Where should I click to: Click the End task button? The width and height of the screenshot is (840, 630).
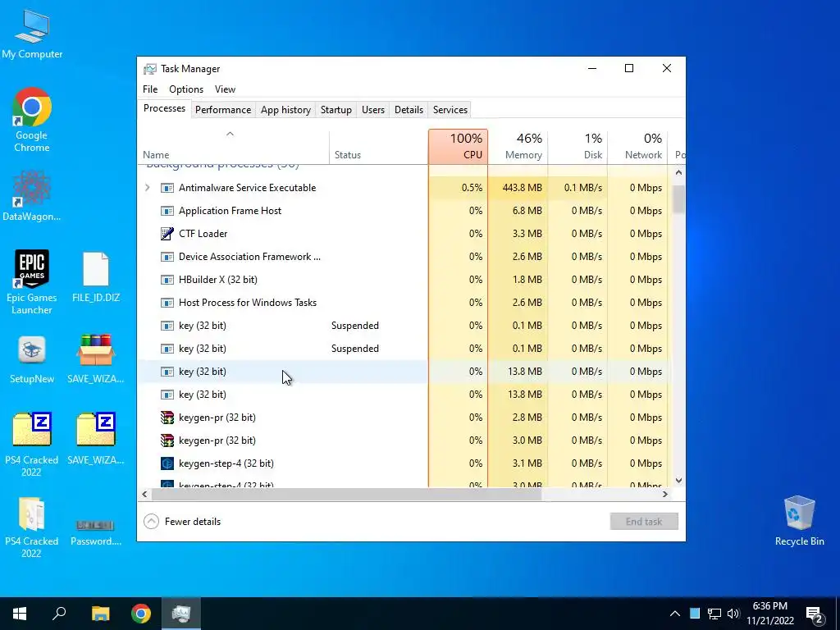pos(644,521)
